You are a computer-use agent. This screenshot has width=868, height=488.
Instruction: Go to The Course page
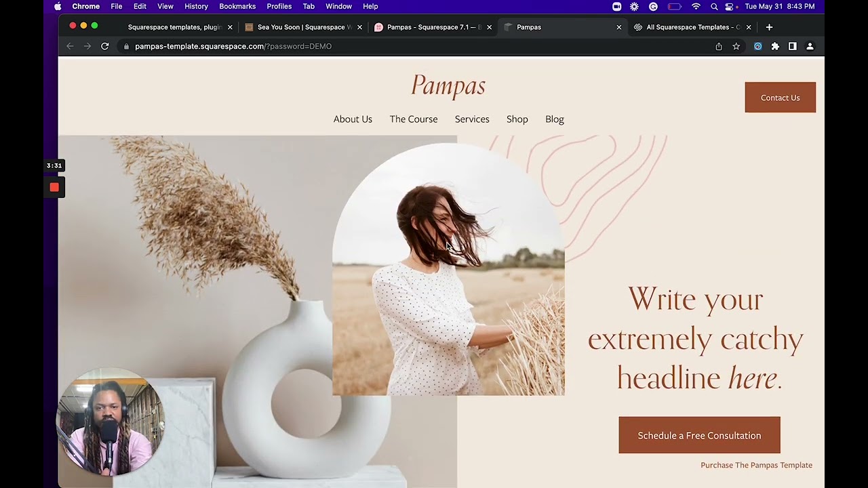(x=414, y=119)
